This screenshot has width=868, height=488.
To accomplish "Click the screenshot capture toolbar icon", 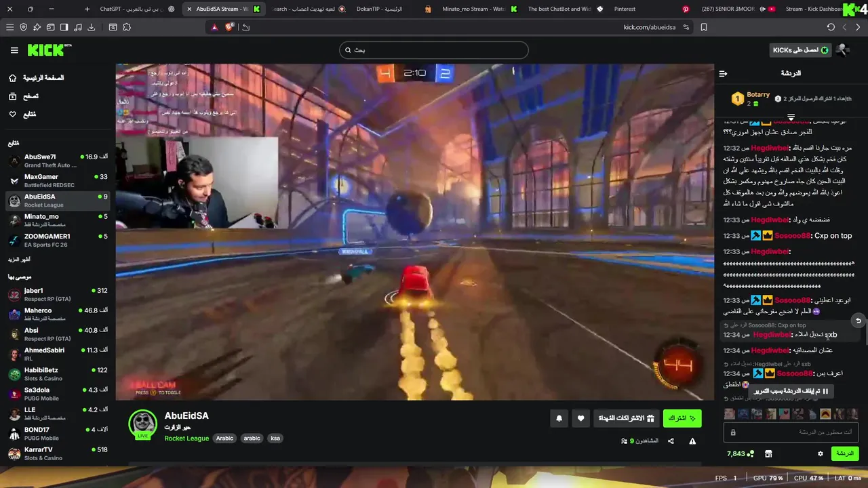I will pos(113,27).
